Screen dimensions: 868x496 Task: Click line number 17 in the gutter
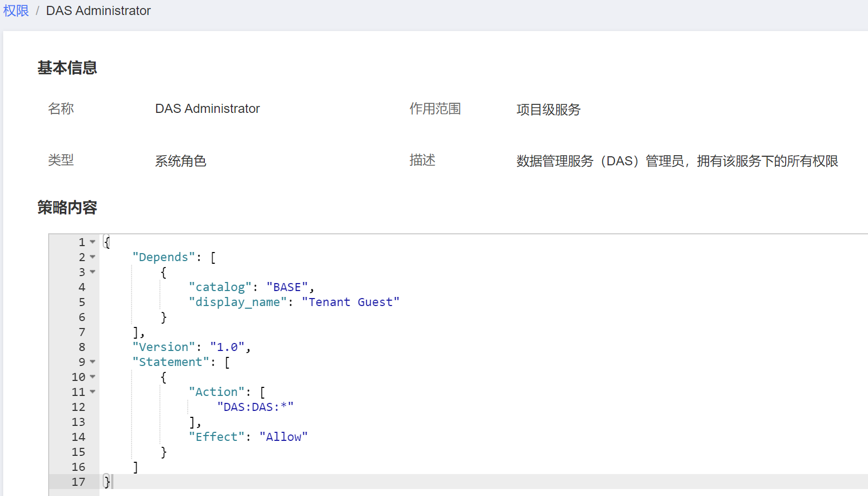pyautogui.click(x=78, y=482)
